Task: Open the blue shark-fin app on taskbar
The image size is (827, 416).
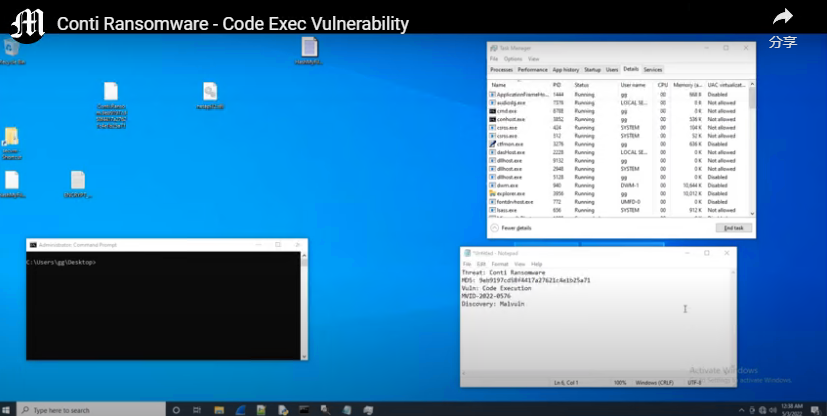Action: click(240, 410)
